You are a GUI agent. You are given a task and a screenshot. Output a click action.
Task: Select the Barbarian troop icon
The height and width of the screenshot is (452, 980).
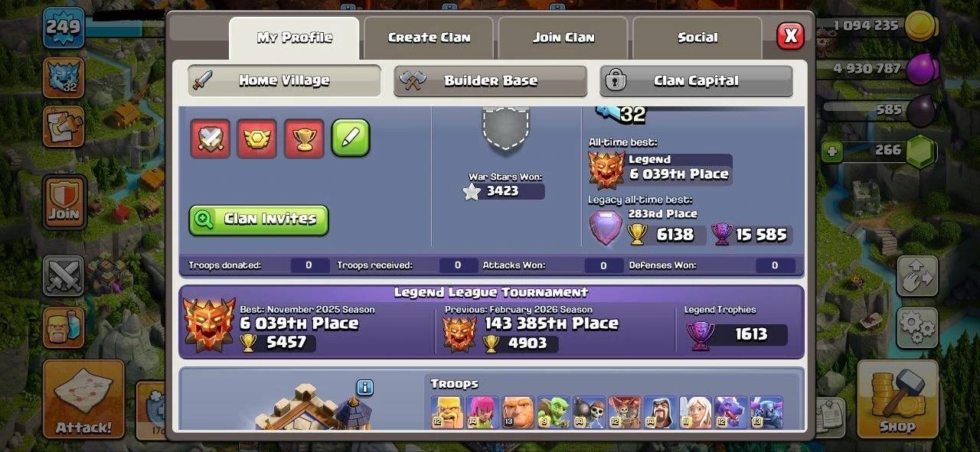(x=446, y=413)
